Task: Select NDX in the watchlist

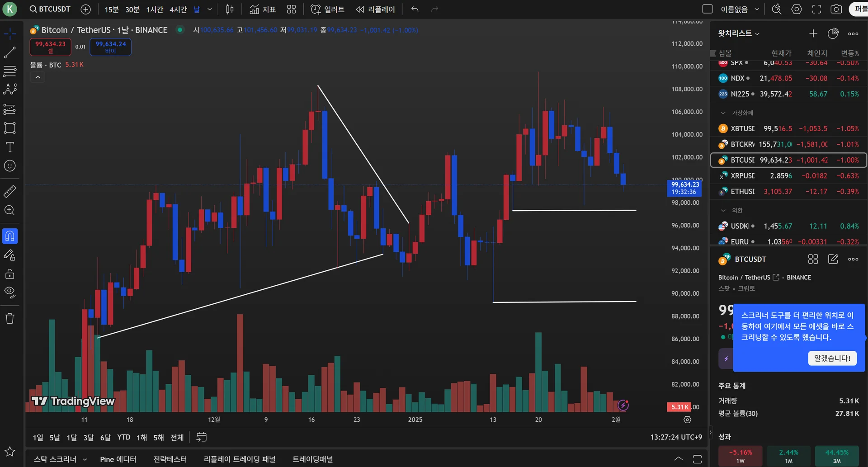Action: pos(789,78)
